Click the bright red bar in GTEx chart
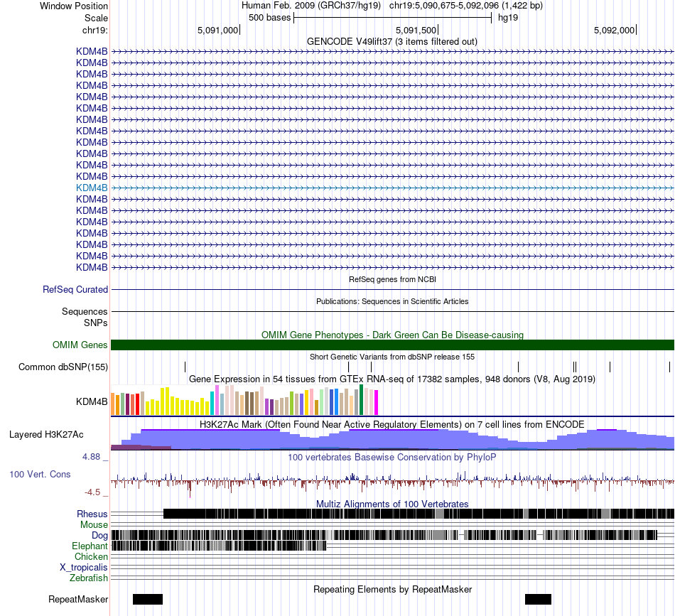This screenshot has width=675, height=616. tap(138, 404)
